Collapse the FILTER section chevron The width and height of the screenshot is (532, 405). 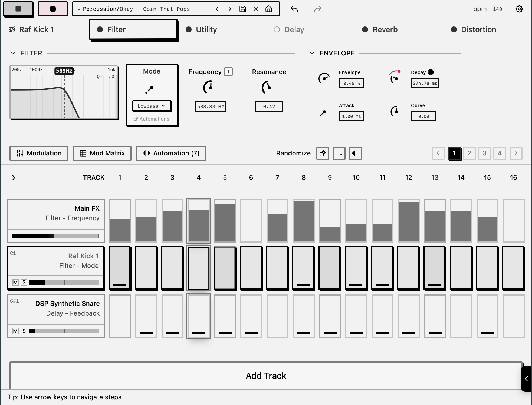pyautogui.click(x=13, y=53)
